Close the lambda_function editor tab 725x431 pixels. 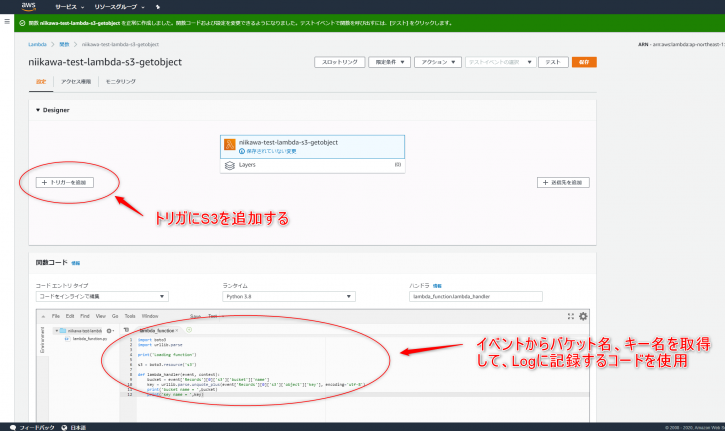(x=177, y=330)
